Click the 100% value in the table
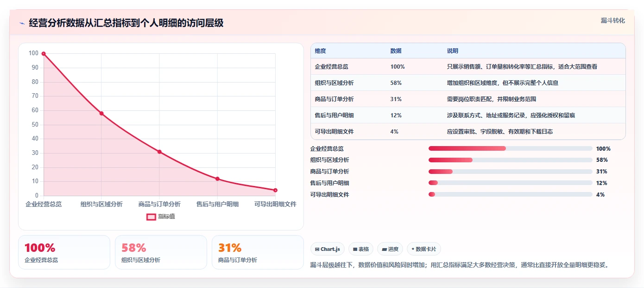 pos(398,67)
